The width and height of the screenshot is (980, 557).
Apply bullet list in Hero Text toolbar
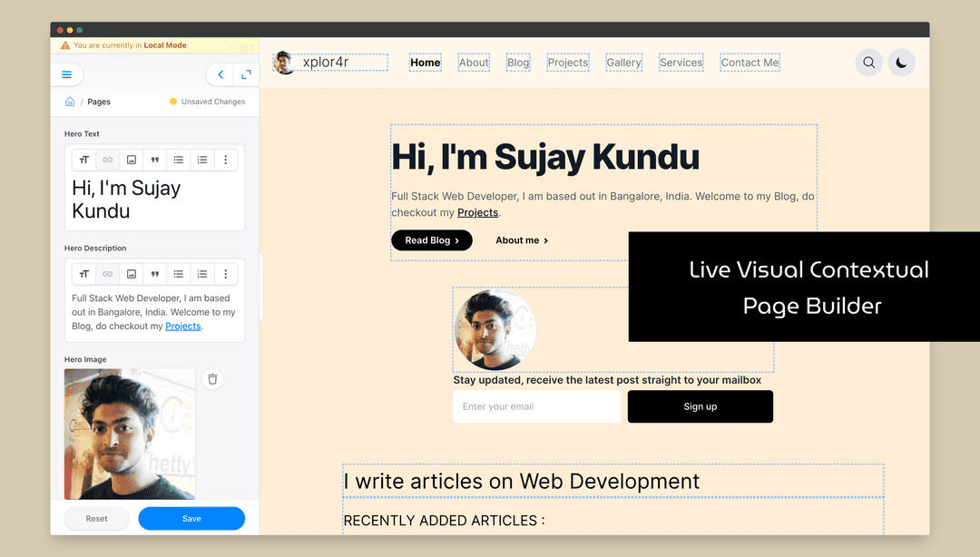click(x=179, y=160)
